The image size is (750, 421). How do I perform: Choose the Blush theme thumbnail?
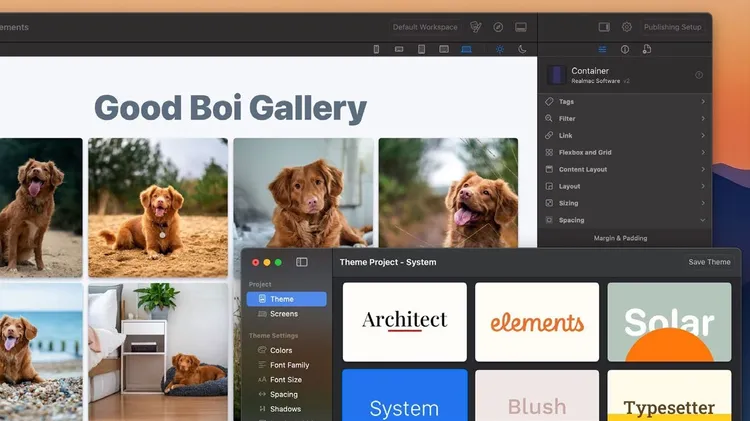(537, 395)
